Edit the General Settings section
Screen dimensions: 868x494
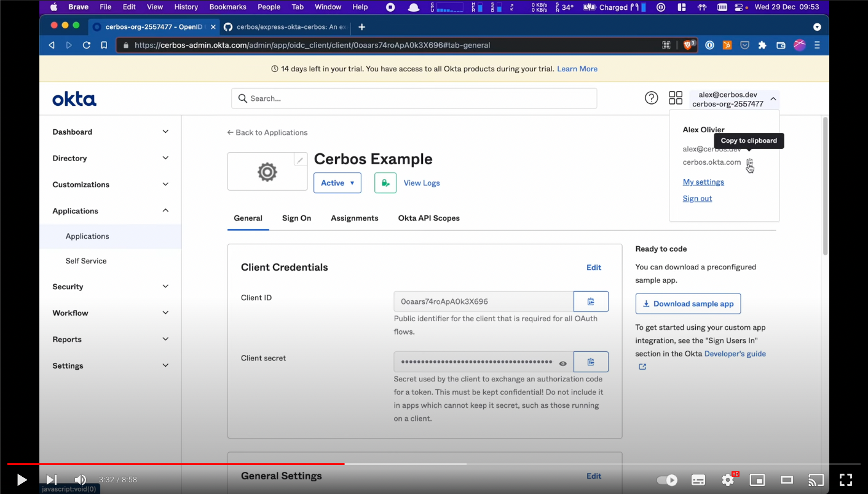(594, 476)
